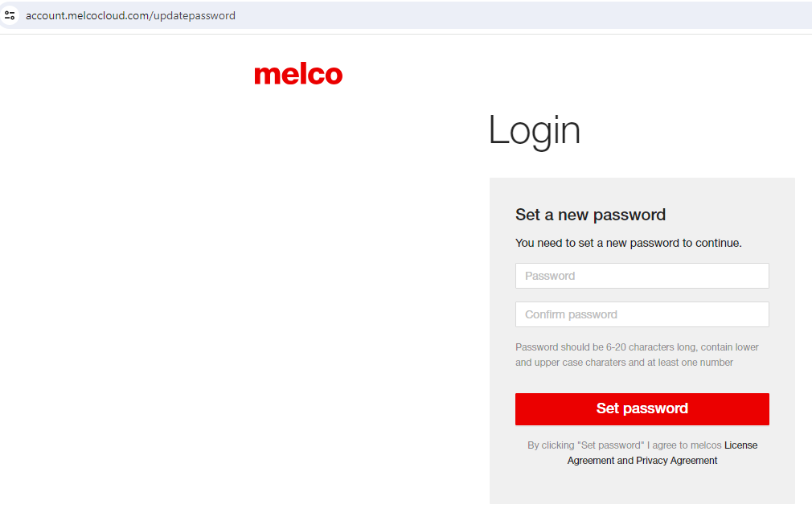Click the site information icon in address bar
Viewport: 812px width, 521px height.
10,15
